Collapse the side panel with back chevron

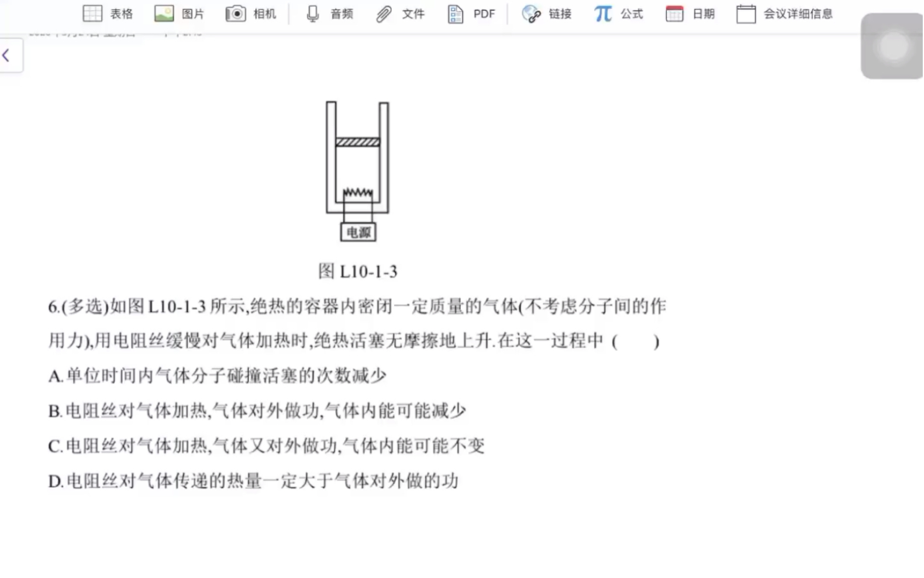coord(6,56)
